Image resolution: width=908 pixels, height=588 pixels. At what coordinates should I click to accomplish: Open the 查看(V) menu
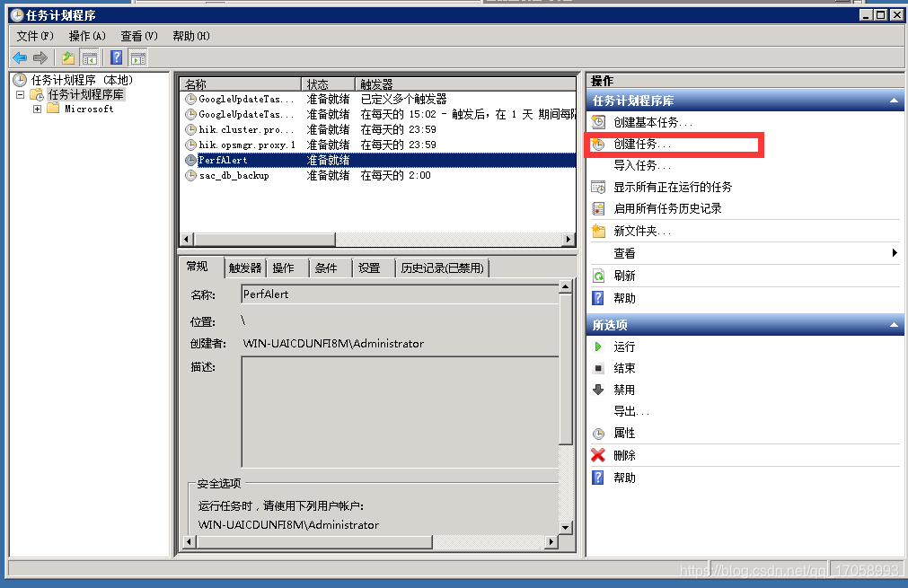click(139, 36)
